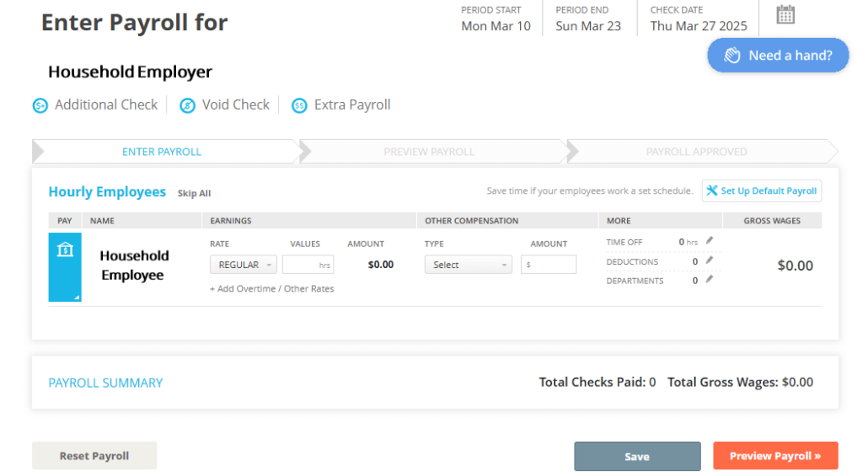Click the waving hand help icon
The width and height of the screenshot is (868, 472).
click(x=732, y=56)
